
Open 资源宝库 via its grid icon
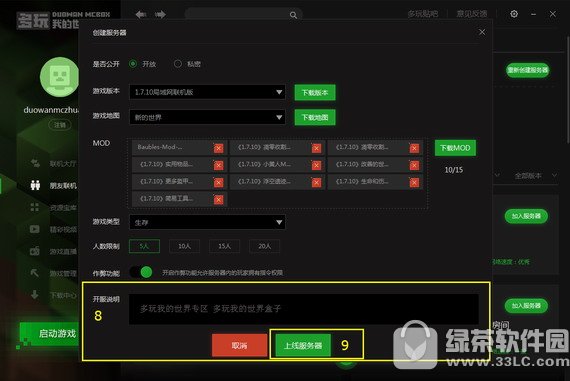click(35, 207)
